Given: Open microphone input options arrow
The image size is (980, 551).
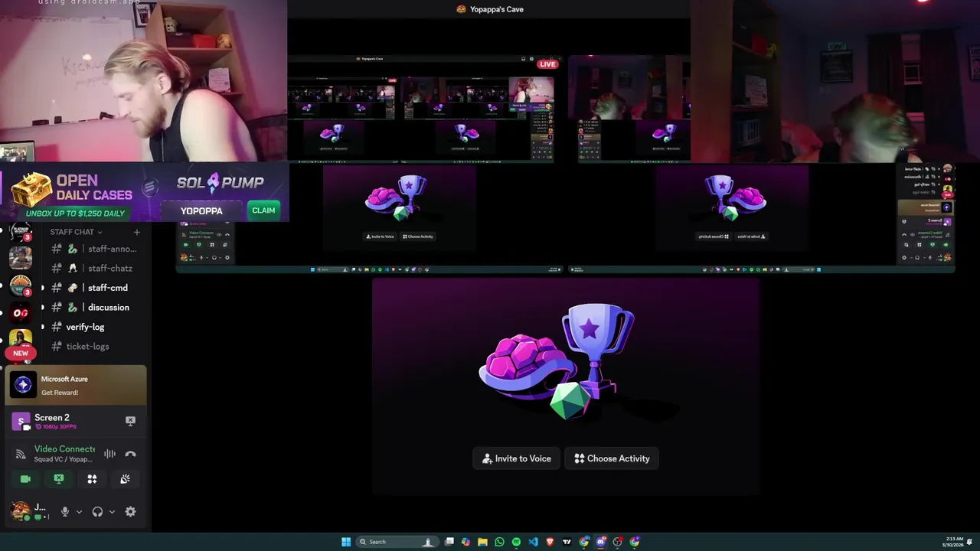Looking at the screenshot, I should 79,512.
